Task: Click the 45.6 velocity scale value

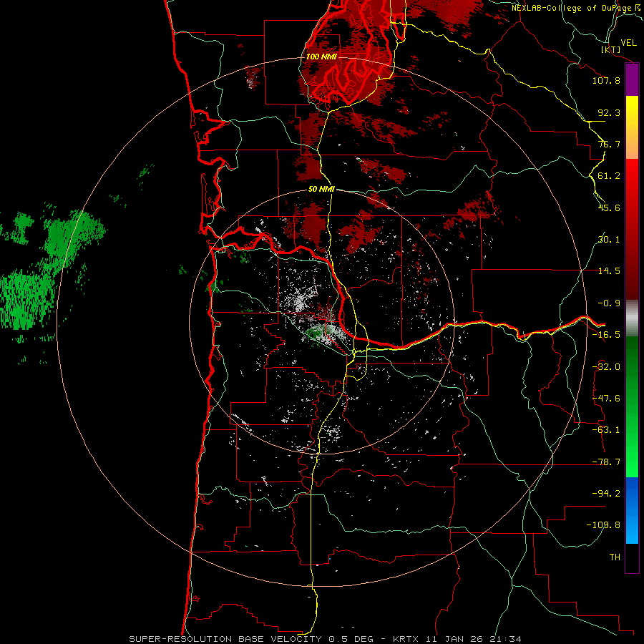Action: tap(609, 208)
